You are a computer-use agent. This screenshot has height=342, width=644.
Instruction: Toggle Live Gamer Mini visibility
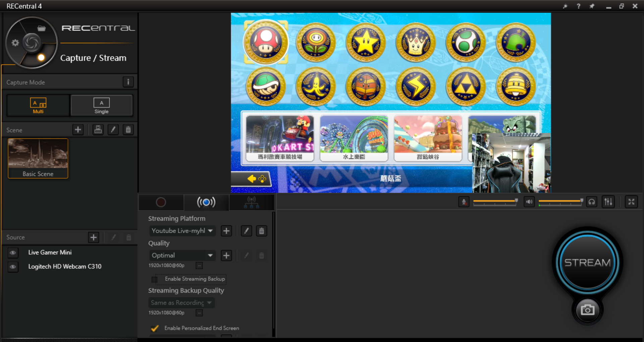coord(13,253)
